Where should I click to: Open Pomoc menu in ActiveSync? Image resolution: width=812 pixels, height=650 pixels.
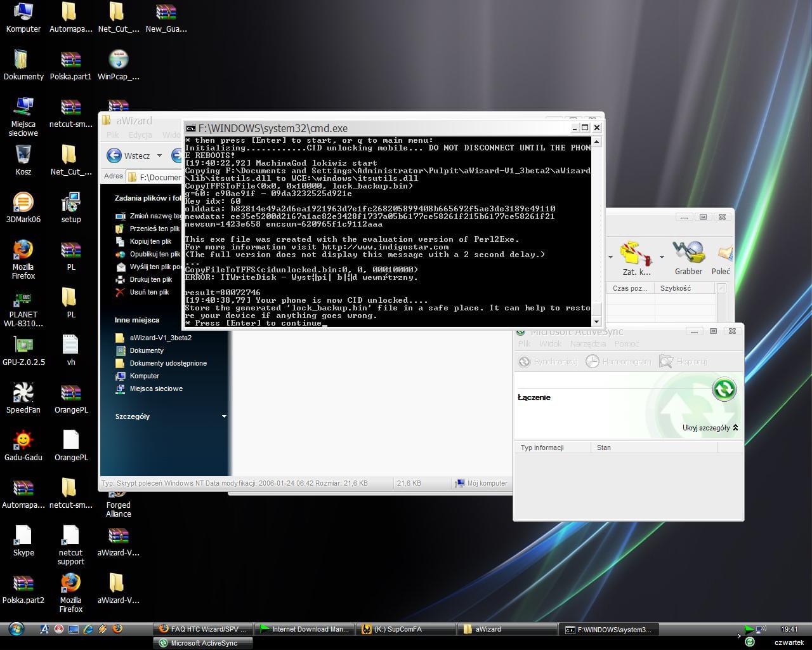(627, 343)
